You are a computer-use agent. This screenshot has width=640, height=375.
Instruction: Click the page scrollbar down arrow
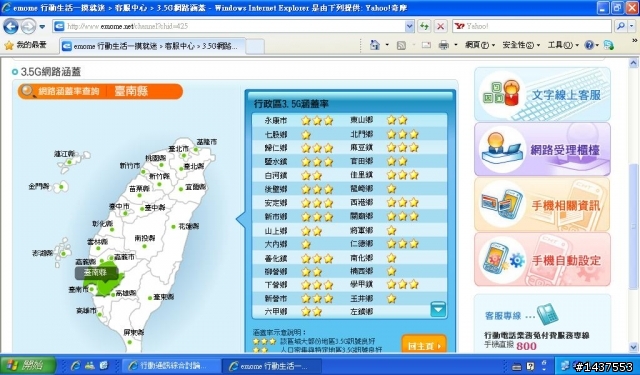pos(633,348)
